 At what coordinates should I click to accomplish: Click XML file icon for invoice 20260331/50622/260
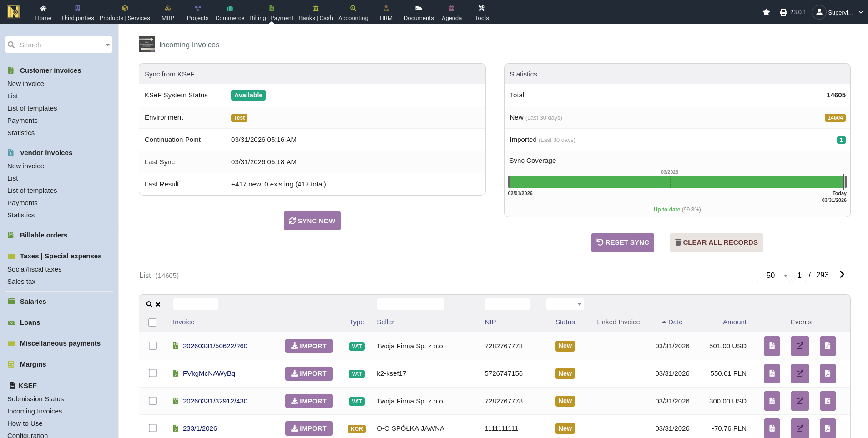click(772, 346)
